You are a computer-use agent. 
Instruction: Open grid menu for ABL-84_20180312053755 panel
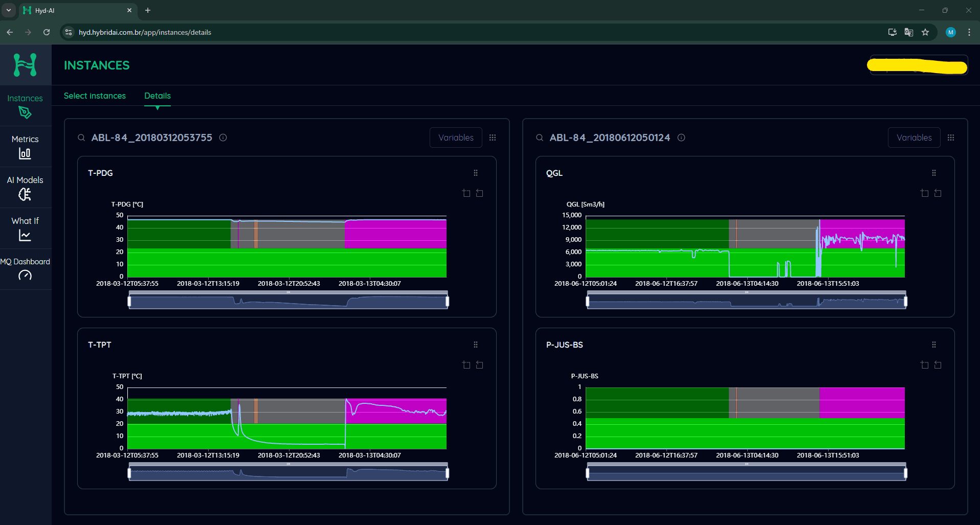tap(493, 138)
